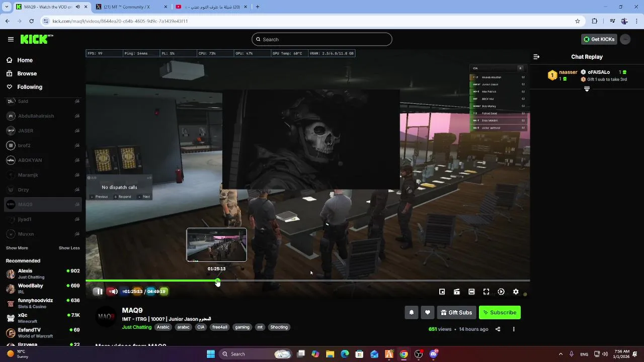The width and height of the screenshot is (644, 362).
Task: Collapse the Chat Replay panel
Action: pos(536,57)
